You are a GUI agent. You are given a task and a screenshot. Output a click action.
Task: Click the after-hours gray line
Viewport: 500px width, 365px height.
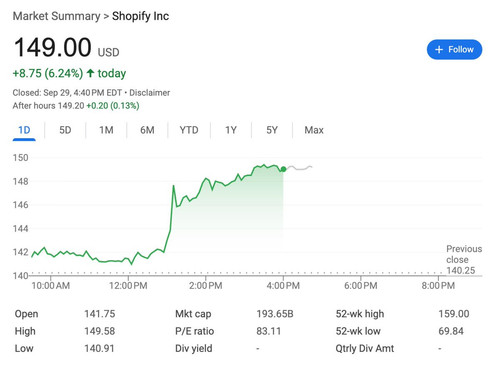(299, 168)
